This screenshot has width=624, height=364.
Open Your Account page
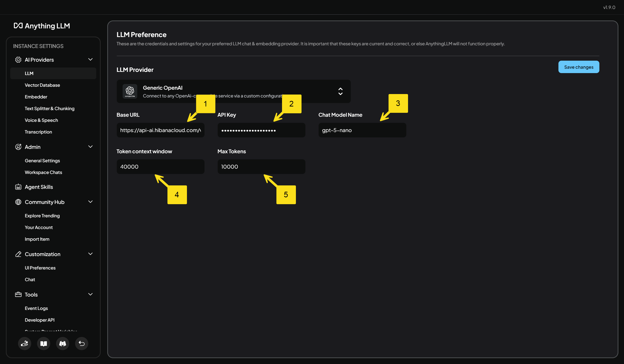click(39, 227)
